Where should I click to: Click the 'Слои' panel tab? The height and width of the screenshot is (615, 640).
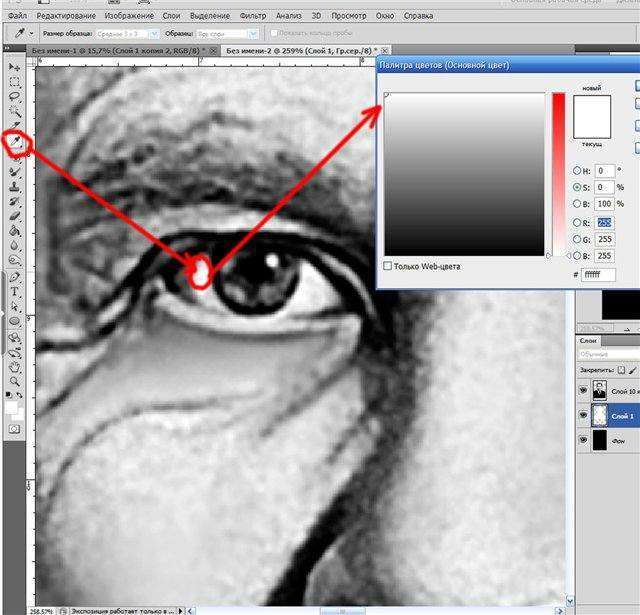[x=591, y=340]
